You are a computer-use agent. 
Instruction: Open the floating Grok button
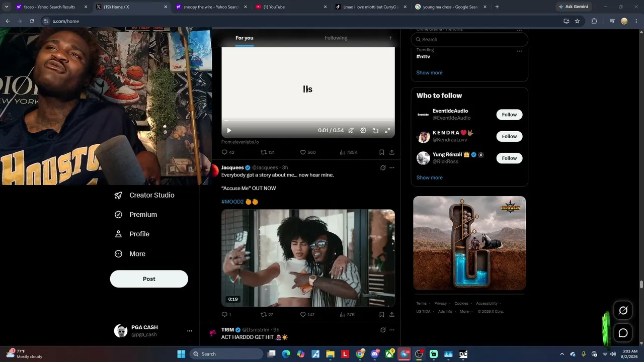click(x=623, y=311)
